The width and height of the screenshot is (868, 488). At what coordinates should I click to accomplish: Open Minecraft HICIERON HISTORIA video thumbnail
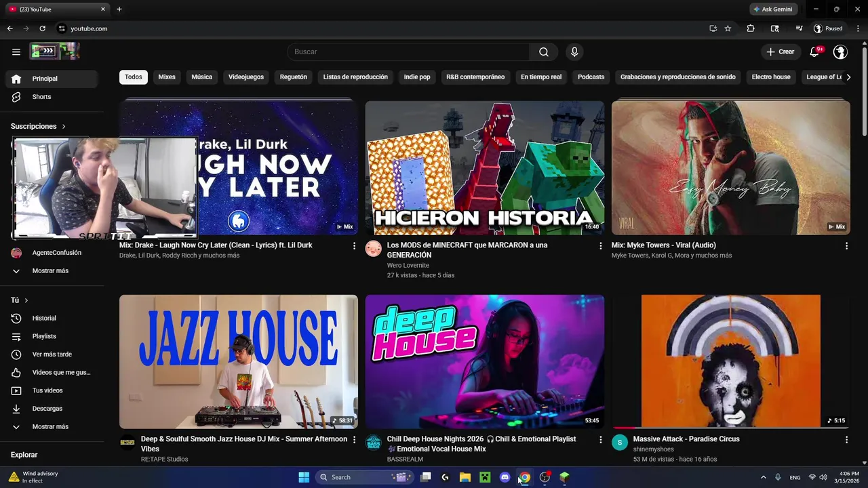click(x=485, y=168)
